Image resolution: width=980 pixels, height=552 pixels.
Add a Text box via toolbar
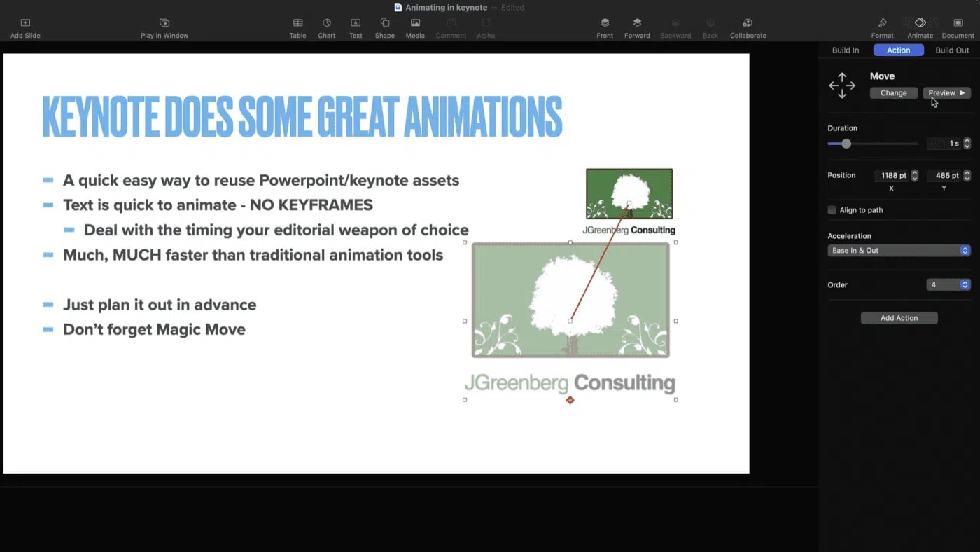[x=356, y=23]
